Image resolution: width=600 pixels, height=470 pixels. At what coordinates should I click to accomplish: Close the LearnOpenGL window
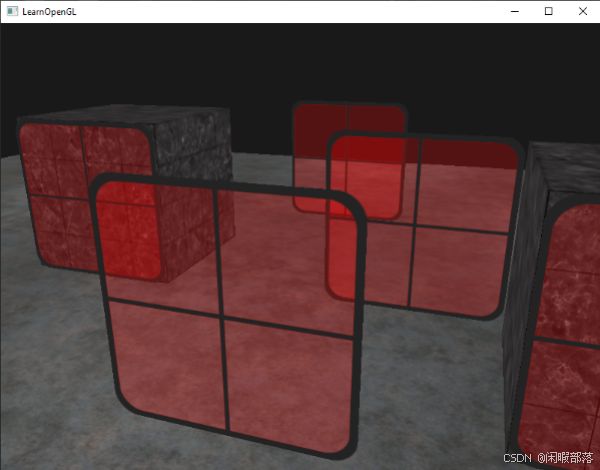[582, 11]
